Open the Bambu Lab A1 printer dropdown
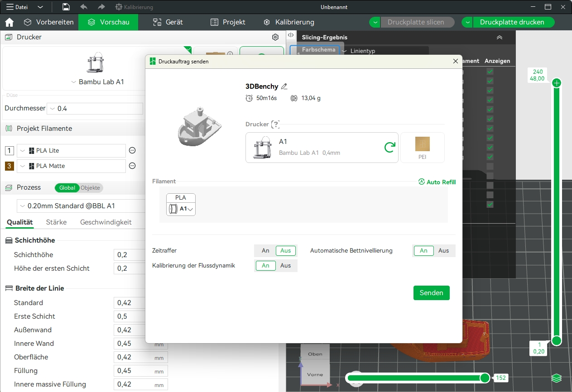The height and width of the screenshot is (392, 572). [x=97, y=82]
